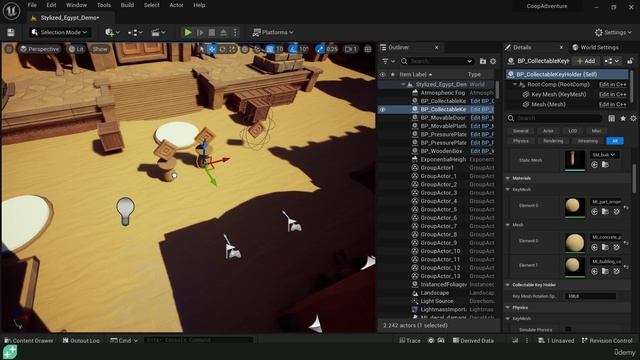Toggle the Details property matrix grid icon

point(611,118)
